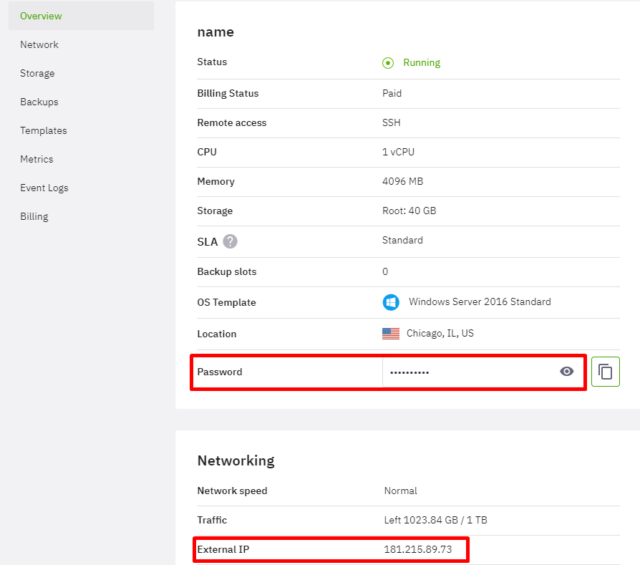Open Templates from the left menu
Viewport: 640px width, 565px height.
point(43,131)
